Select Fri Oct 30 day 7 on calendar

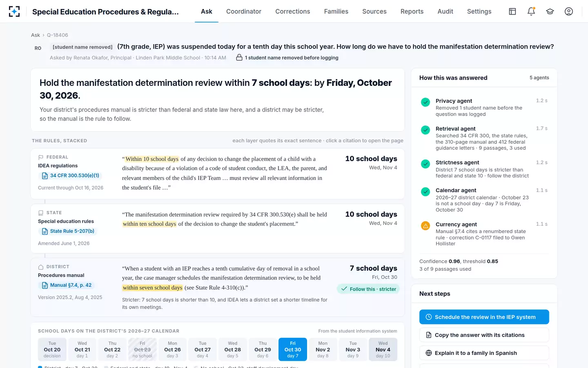(293, 350)
